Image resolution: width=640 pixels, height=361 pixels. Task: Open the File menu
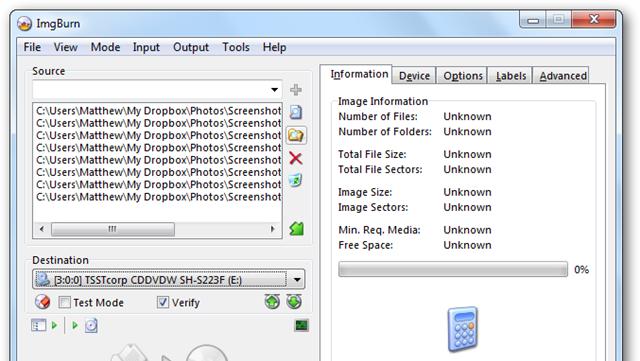pos(32,47)
